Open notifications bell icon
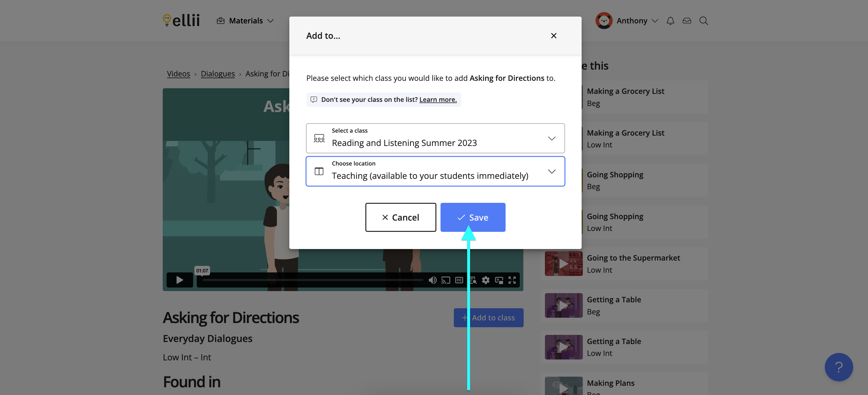Screen dimensions: 868x395 click(x=670, y=21)
